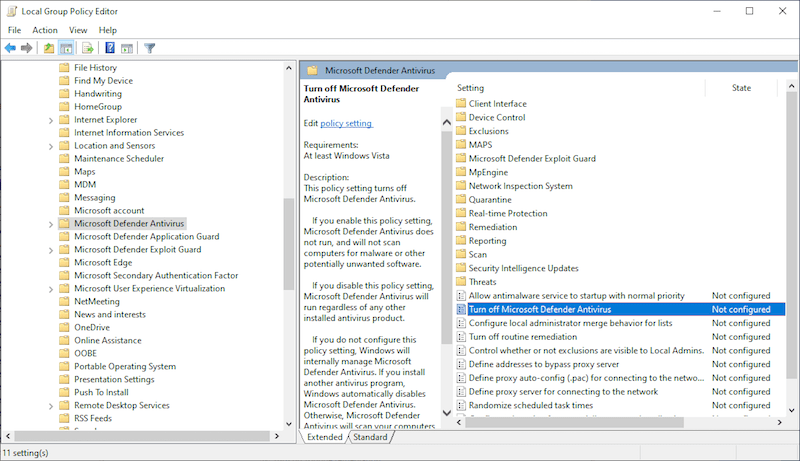Select Push To Install tree item
Image resolution: width=800 pixels, height=461 pixels.
coord(101,392)
